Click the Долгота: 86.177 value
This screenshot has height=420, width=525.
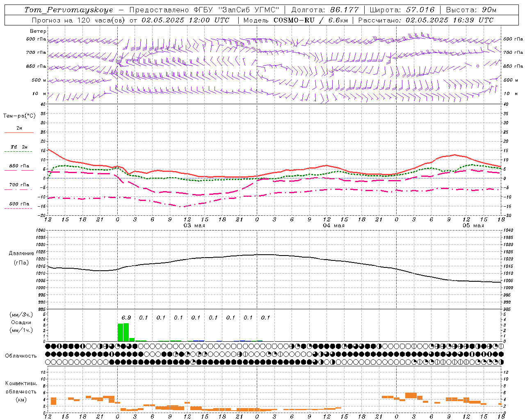[325, 10]
